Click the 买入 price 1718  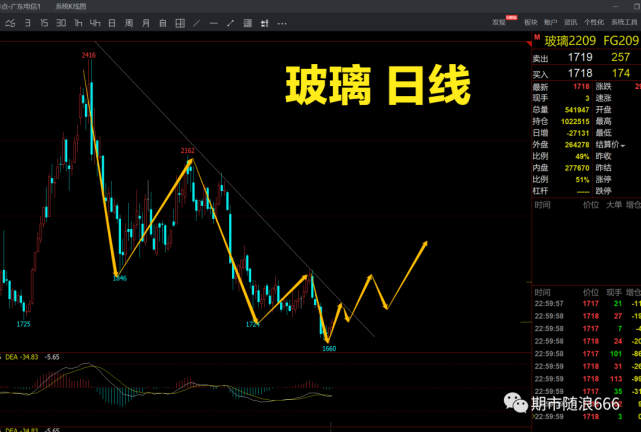tap(580, 73)
